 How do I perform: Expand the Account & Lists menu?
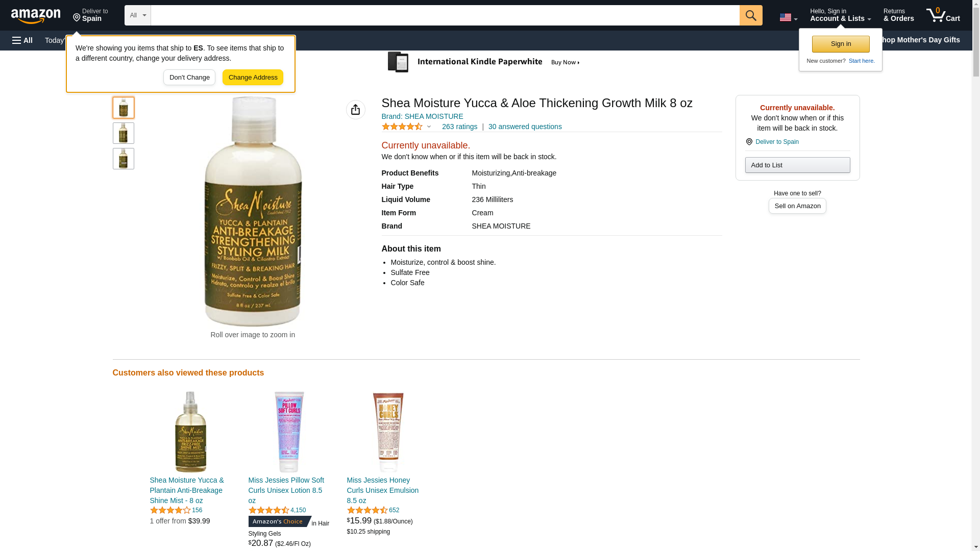pos(840,15)
